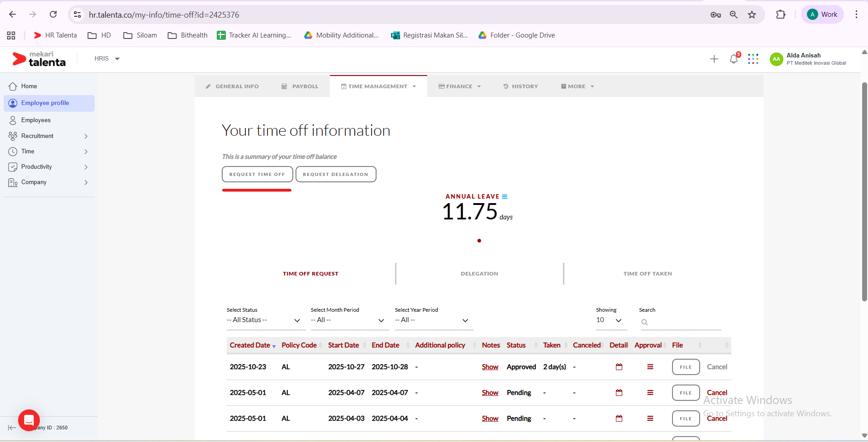
Task: Cancel the pending 2025-04-07 time off request
Action: pyautogui.click(x=717, y=393)
